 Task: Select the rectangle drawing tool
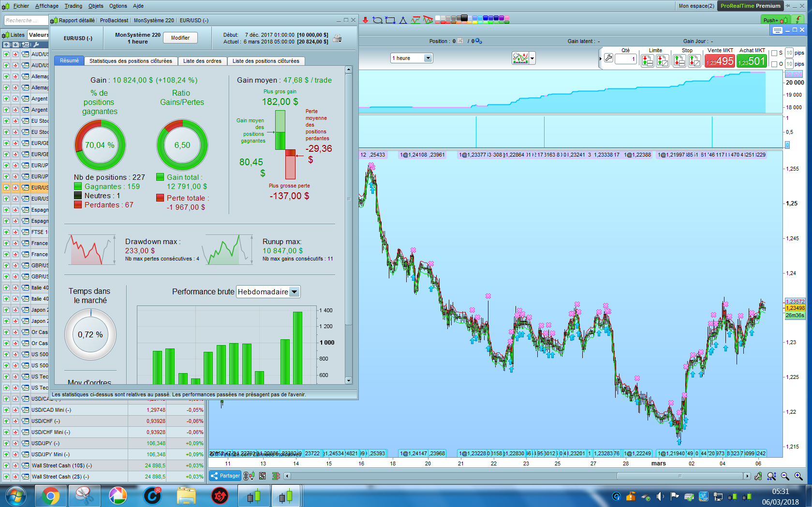390,20
